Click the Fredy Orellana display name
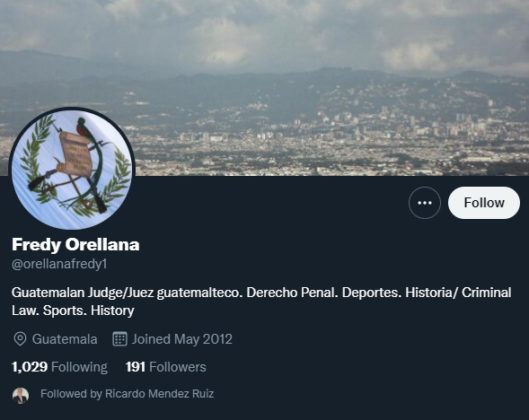The width and height of the screenshot is (529, 420). pyautogui.click(x=75, y=245)
